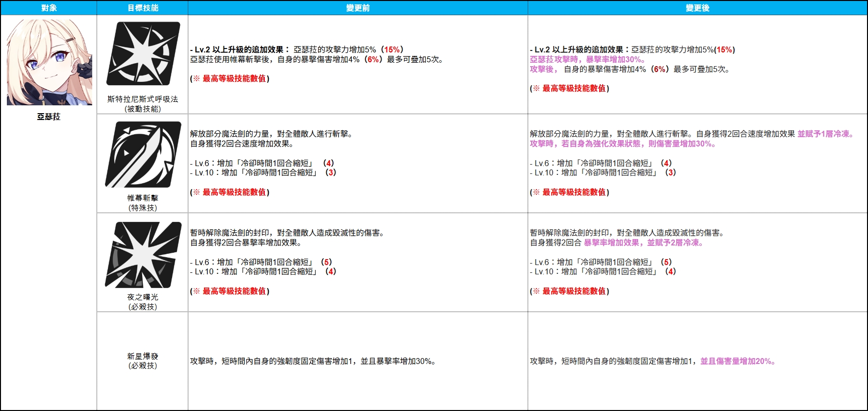This screenshot has height=411, width=868.
Task: Click the 新星爆發 (必殺技) skill label
Action: pyautogui.click(x=143, y=361)
